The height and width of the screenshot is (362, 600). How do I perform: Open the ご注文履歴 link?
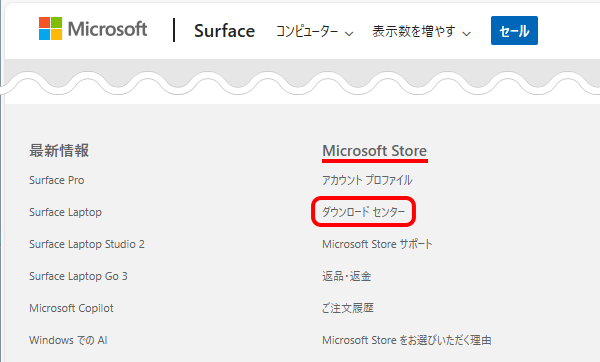[347, 308]
